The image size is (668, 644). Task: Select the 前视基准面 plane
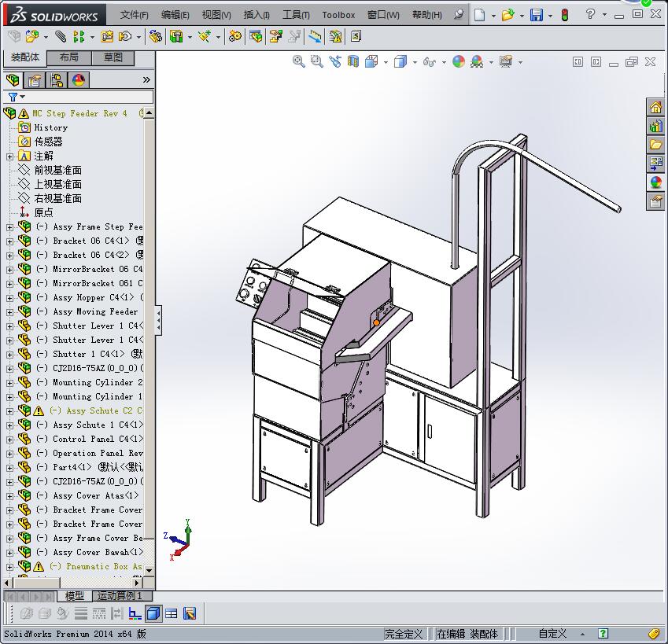coord(57,171)
